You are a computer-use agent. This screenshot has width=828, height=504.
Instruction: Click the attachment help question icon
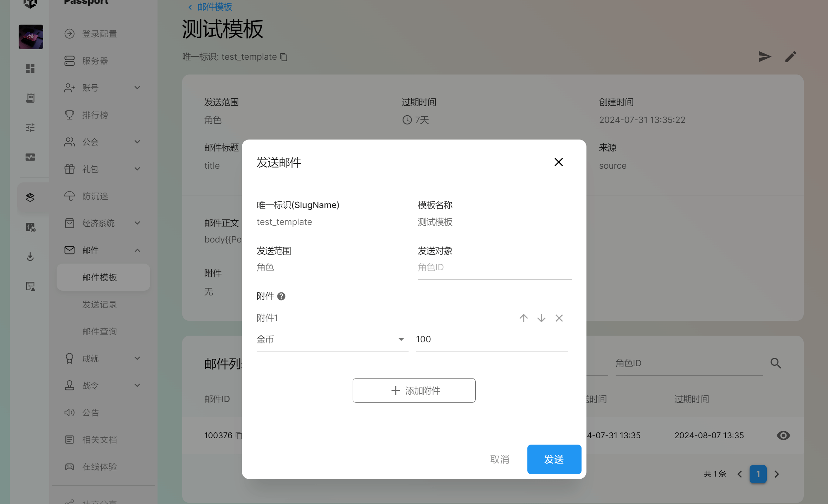281,296
